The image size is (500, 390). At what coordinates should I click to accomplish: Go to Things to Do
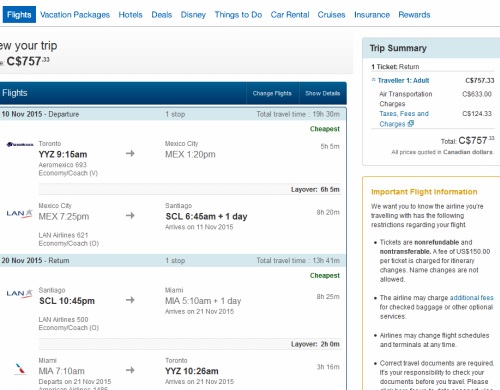tap(238, 15)
